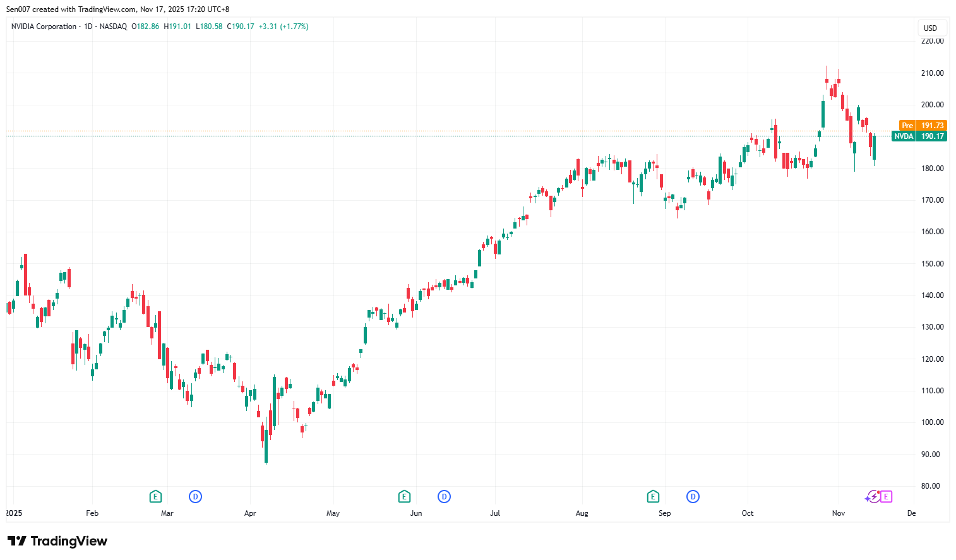Open the upcoming earnings E icon

[886, 497]
